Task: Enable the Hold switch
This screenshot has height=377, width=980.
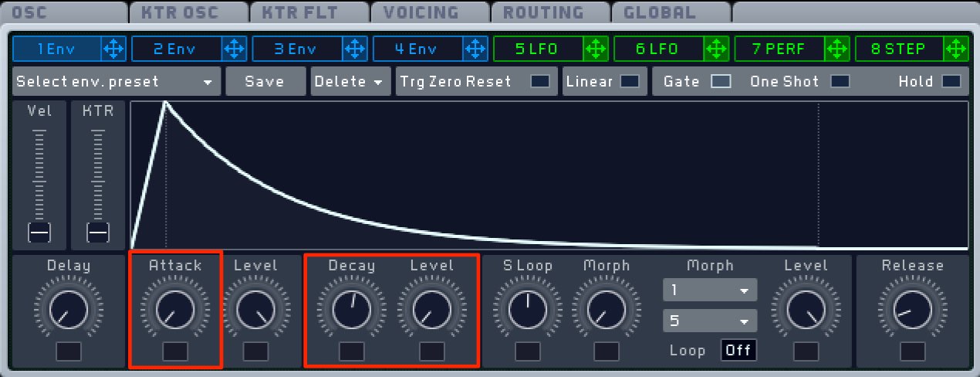Action: tap(951, 81)
